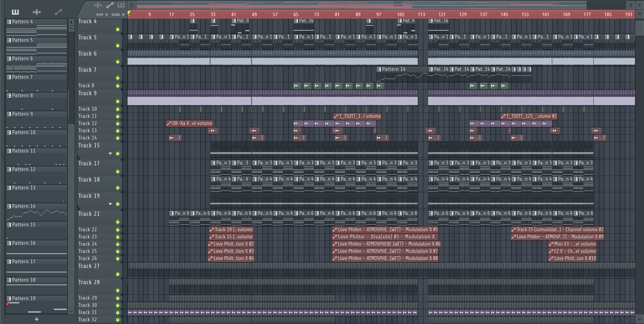The image size is (644, 324).
Task: Mute Track 22 green light
Action: (x=117, y=230)
